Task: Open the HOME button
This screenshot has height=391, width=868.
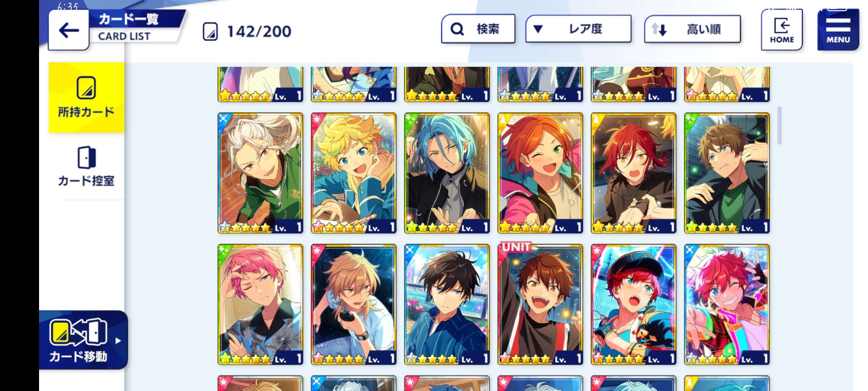Action: pos(782,30)
